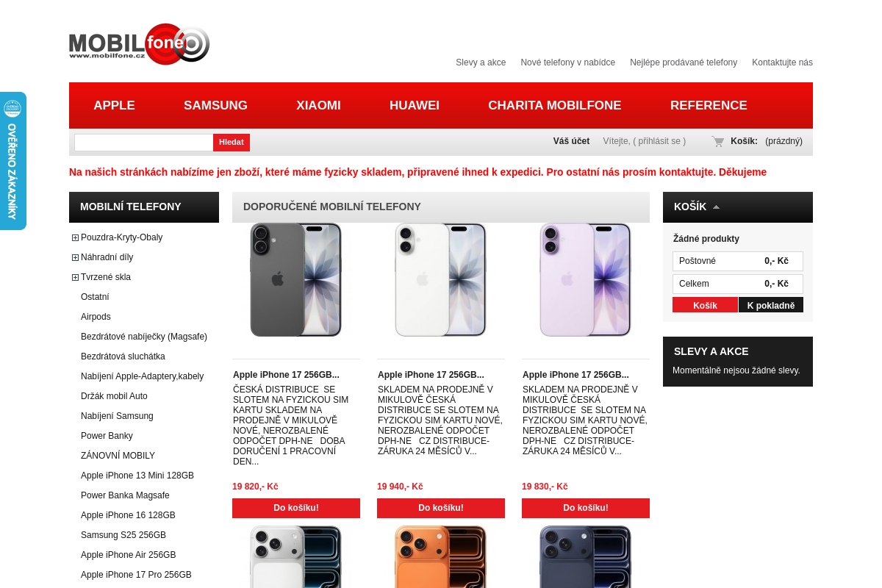Open Apple iPhone 17 Pro 256GB category
This screenshot has height=588, width=882.
click(136, 575)
